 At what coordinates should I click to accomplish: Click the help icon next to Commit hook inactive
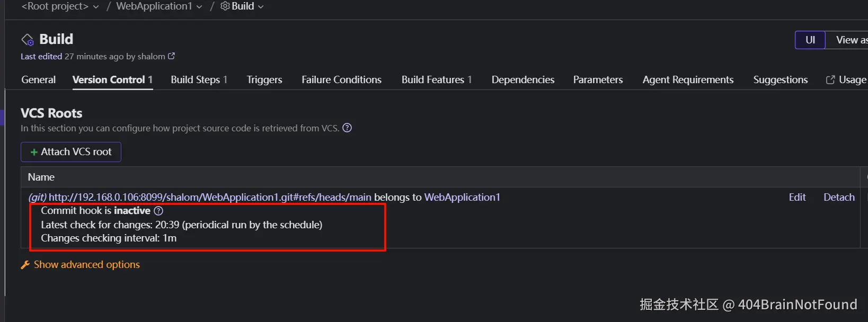click(x=158, y=211)
